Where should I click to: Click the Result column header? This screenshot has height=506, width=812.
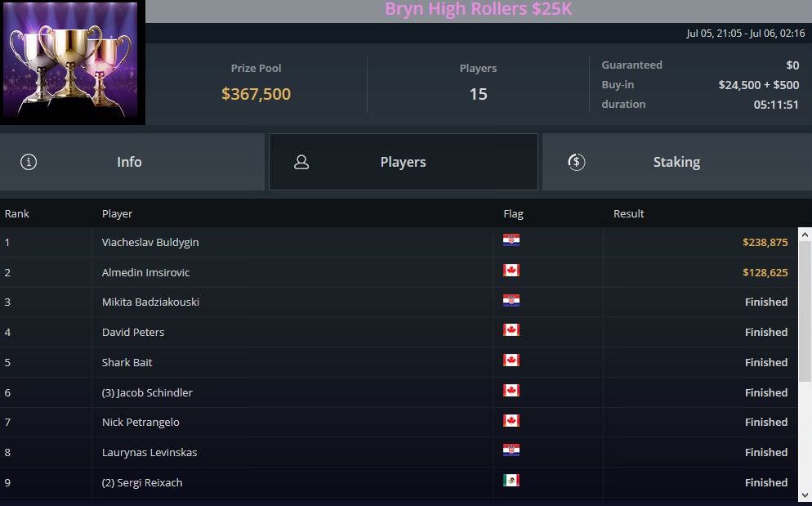tap(629, 213)
